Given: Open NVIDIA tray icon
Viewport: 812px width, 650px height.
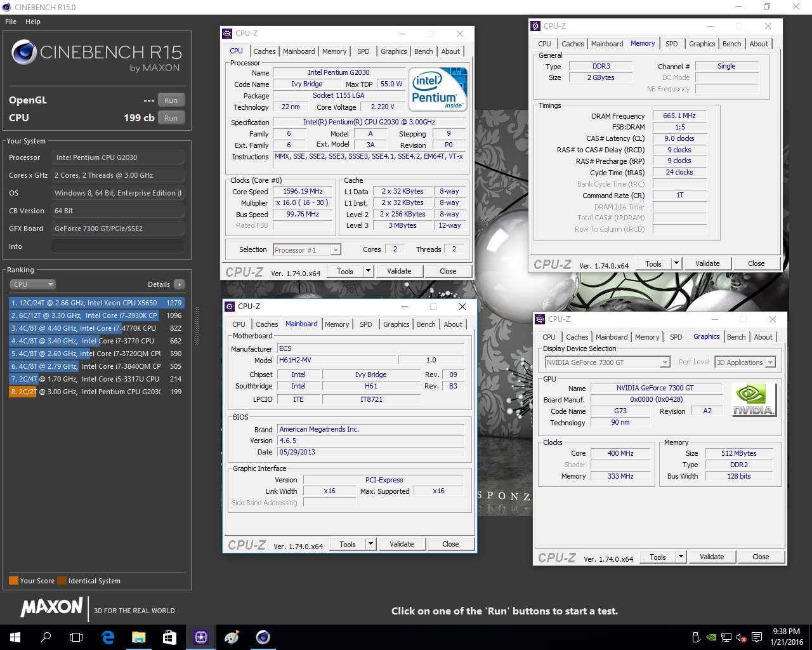Looking at the screenshot, I should (x=711, y=637).
